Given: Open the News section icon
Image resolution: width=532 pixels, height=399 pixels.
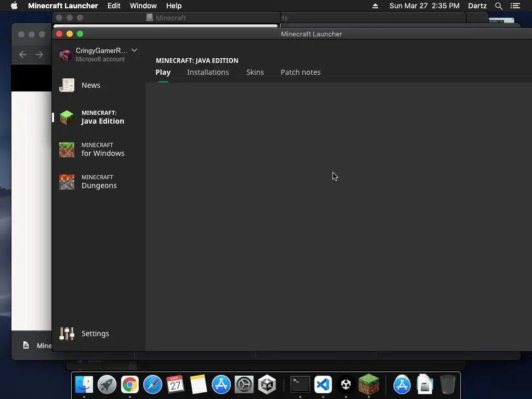Looking at the screenshot, I should [x=67, y=85].
